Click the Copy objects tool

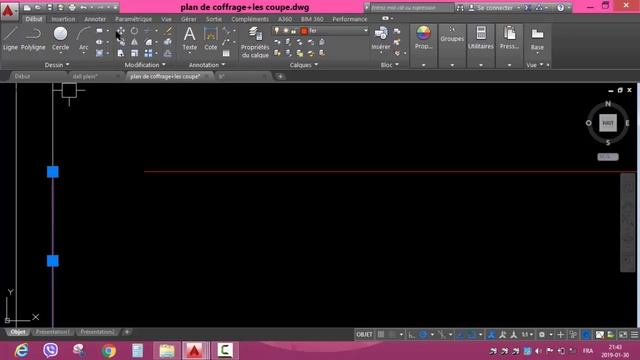pos(121,42)
